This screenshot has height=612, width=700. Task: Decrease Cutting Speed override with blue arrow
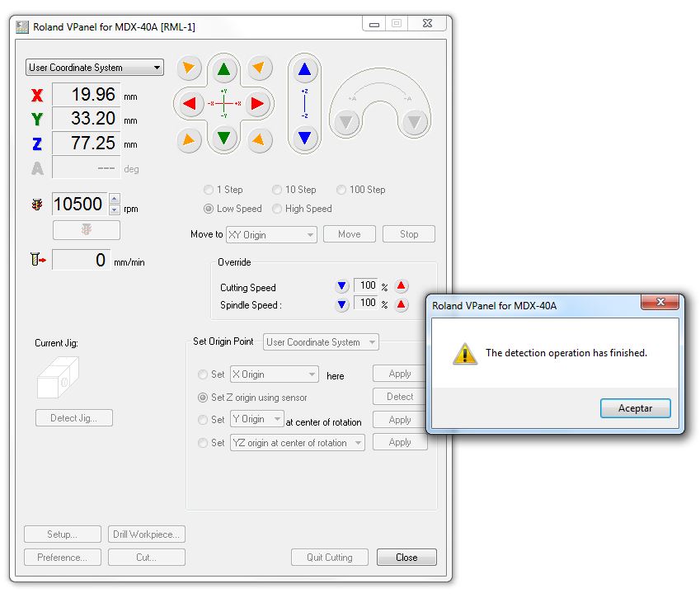341,285
